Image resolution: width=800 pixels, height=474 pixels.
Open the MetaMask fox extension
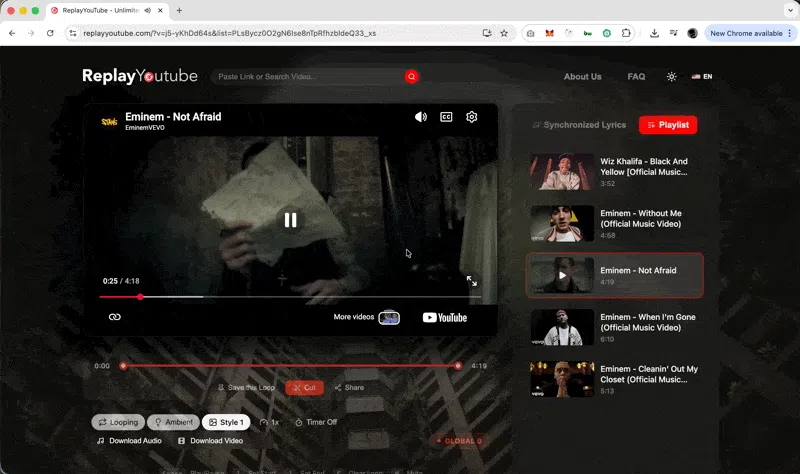[549, 33]
